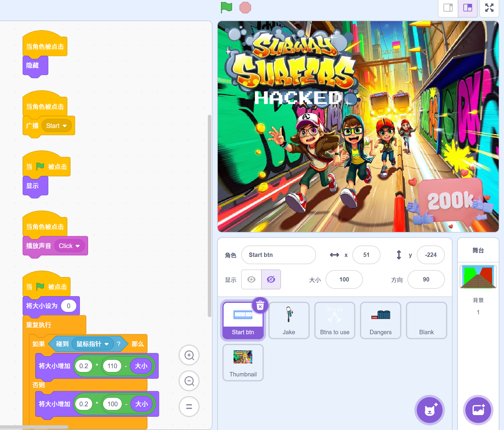Image resolution: width=504 pixels, height=430 pixels.
Task: Open the Click sound dropdown
Action: tap(78, 246)
